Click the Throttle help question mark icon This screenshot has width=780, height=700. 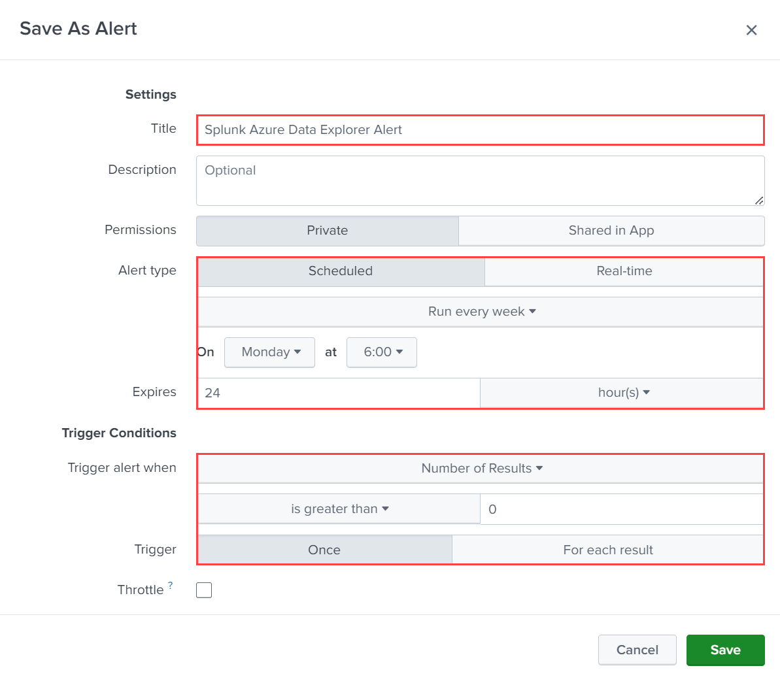coord(170,585)
